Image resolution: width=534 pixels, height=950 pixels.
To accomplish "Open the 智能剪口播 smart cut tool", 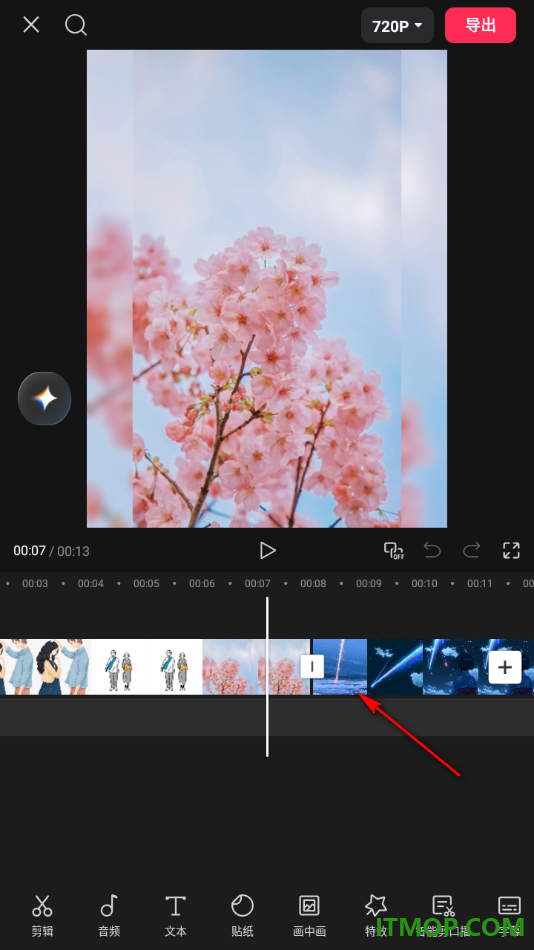I will [x=443, y=915].
